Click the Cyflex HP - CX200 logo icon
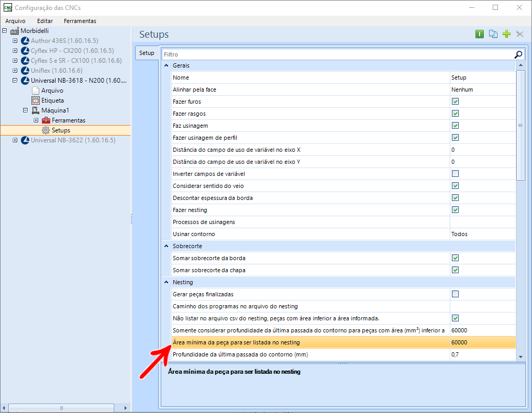Image resolution: width=532 pixels, height=413 pixels. point(25,51)
